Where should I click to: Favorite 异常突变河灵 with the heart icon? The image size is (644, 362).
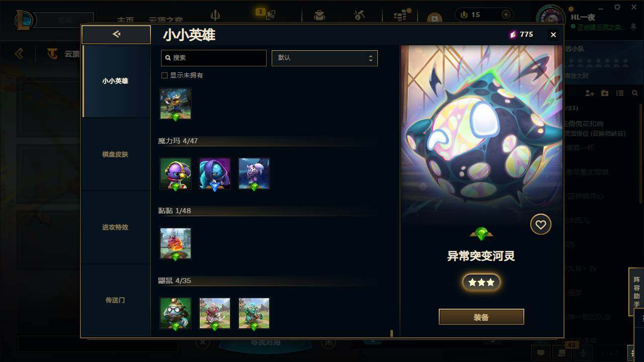[541, 224]
